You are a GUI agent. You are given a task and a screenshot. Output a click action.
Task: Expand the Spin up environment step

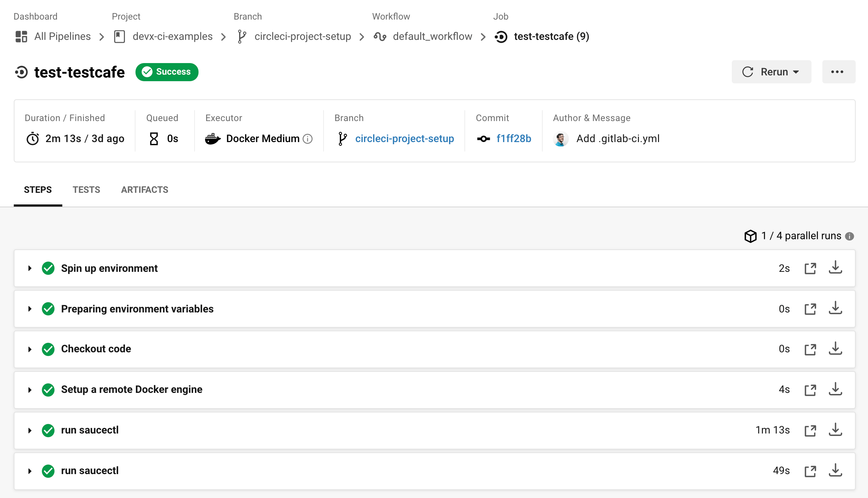point(29,268)
